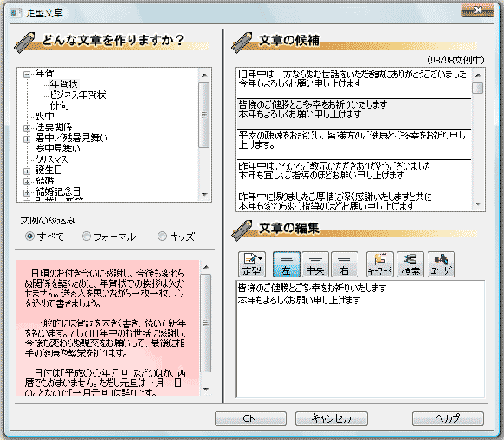Screen dimensions: 504x440
Task: Click the キャンセル button
Action: click(331, 418)
